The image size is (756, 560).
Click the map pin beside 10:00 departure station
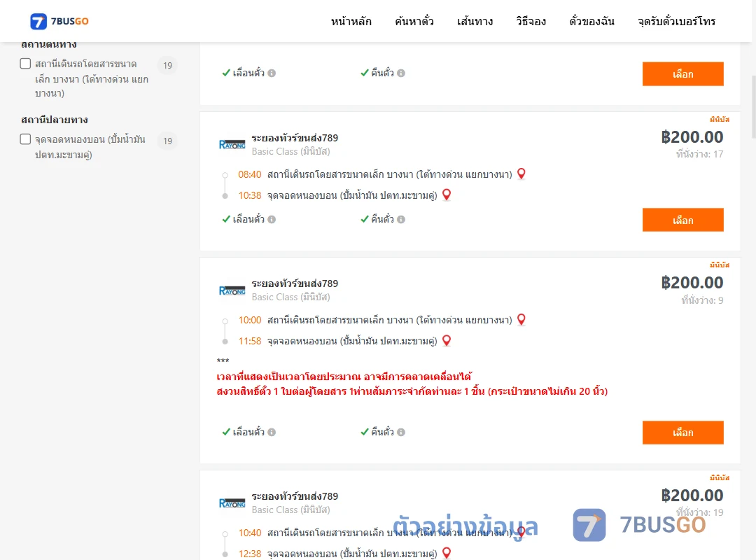(x=521, y=319)
